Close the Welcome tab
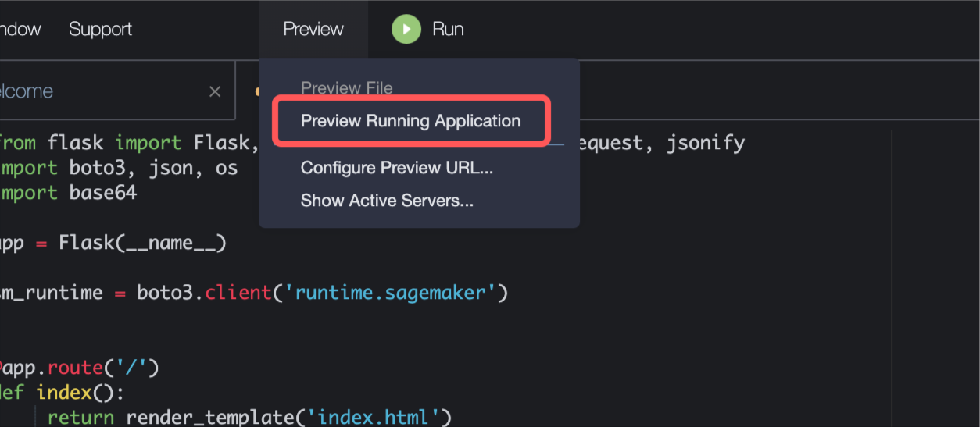 215,91
